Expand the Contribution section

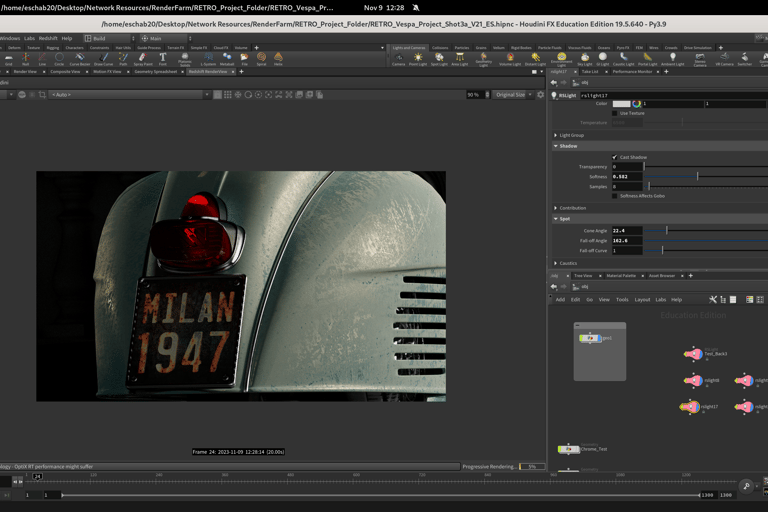572,208
